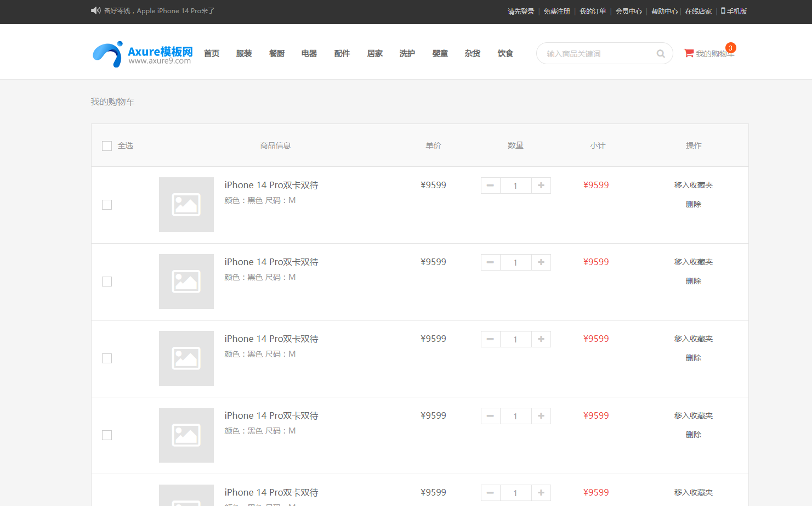The image size is (812, 506).
Task: Increase quantity of the fourth cart item
Action: [541, 416]
